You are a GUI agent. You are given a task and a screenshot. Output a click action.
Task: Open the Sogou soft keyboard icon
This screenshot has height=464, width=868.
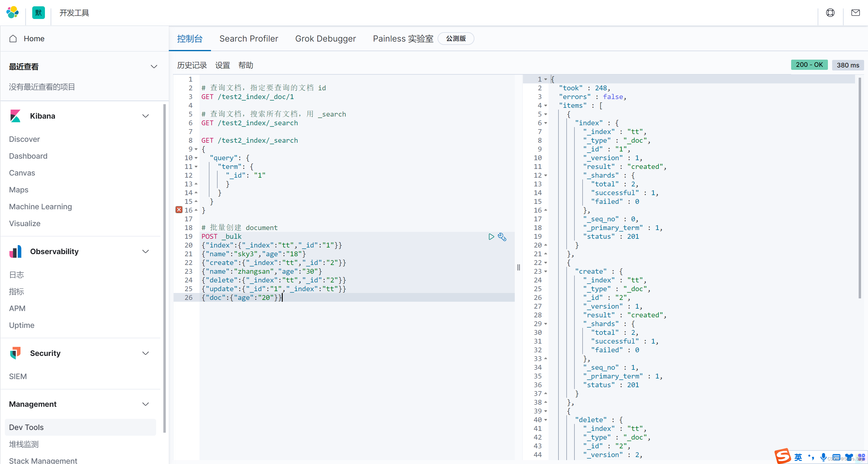(836, 457)
